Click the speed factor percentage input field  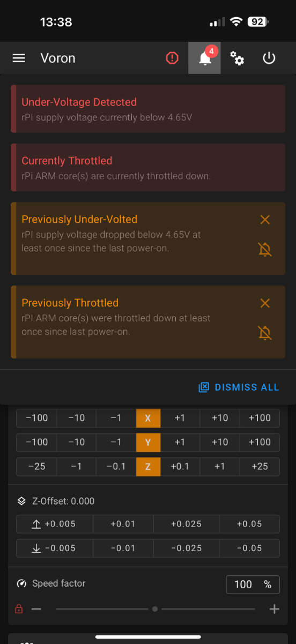(x=253, y=584)
